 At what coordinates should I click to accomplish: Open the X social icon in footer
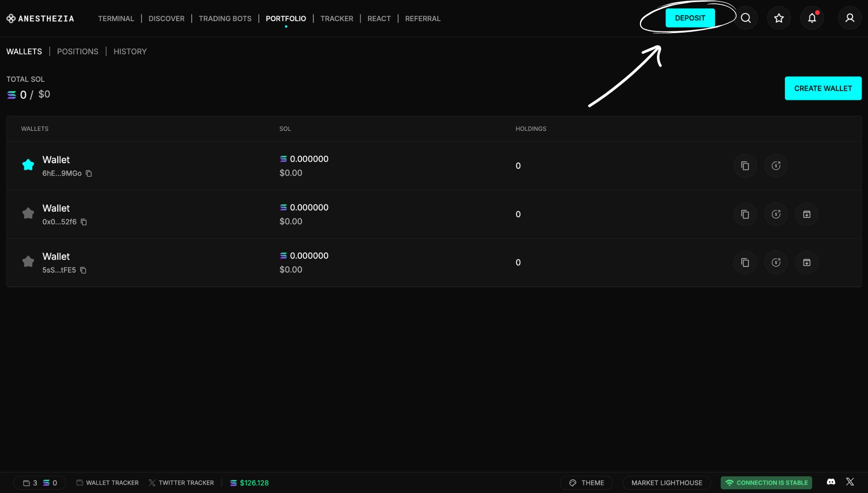[x=850, y=482]
